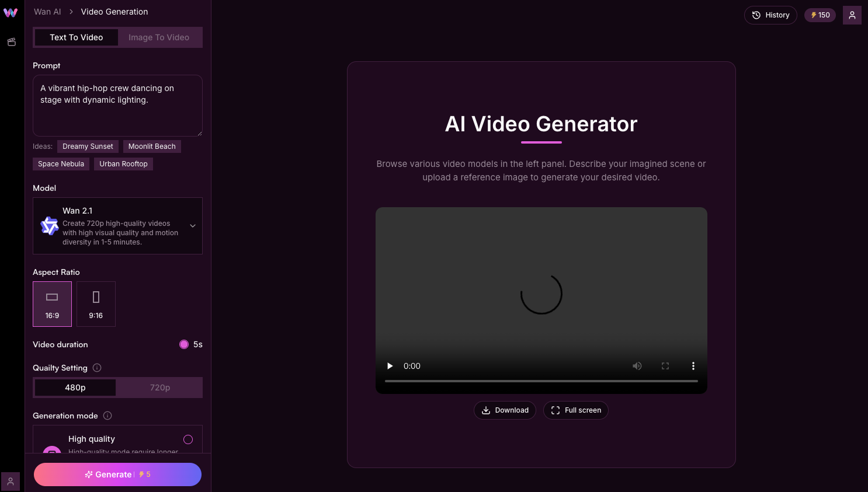
Task: Click the Video Generation breadcrumb text
Action: (x=114, y=12)
